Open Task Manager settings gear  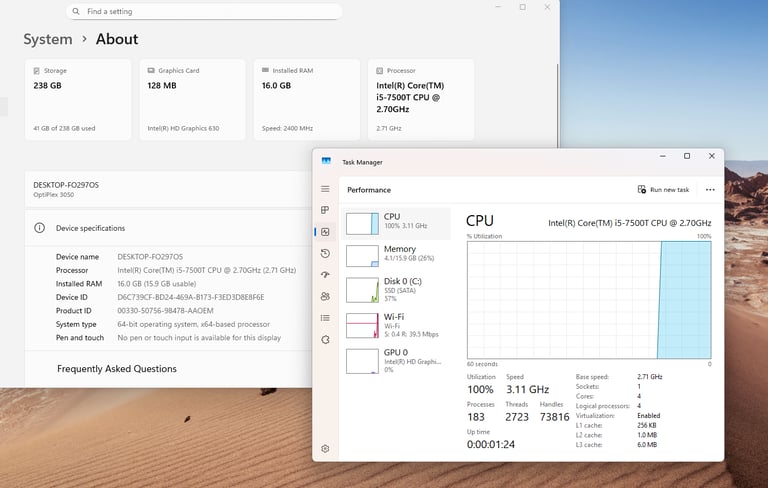point(325,449)
